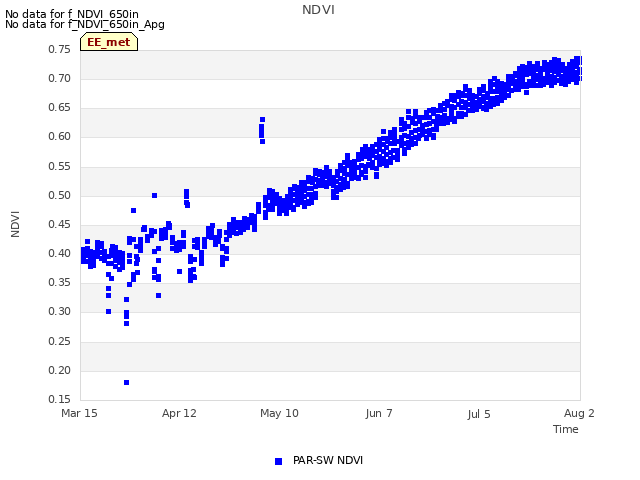Click the 'No data for f_NDVI_650in_Apg' message
Image resolution: width=640 pixels, height=480 pixels.
tap(85, 24)
